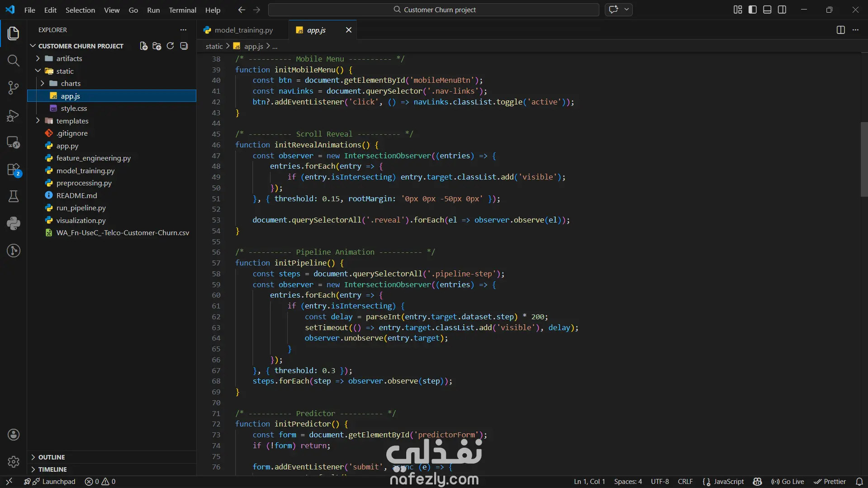Open notifications bell in status bar
Image resolution: width=868 pixels, height=488 pixels.
pos(859,482)
